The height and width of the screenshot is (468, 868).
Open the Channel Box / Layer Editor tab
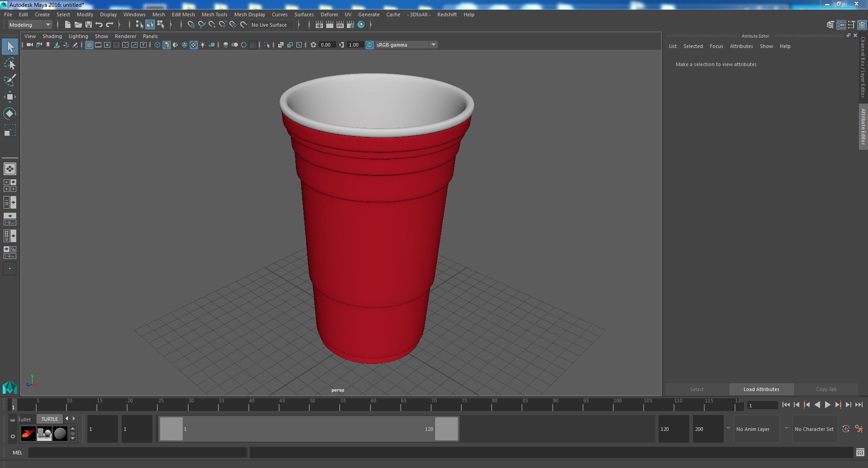coord(863,67)
